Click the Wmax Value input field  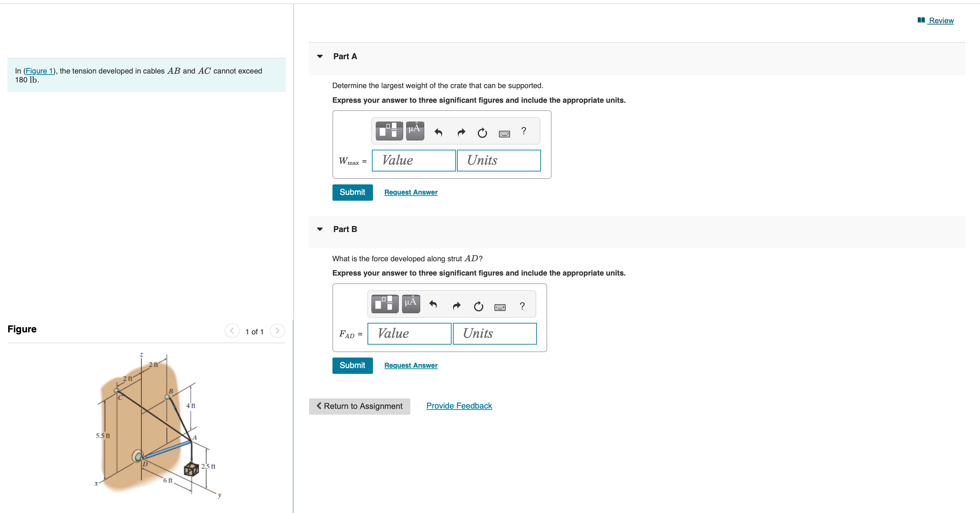(413, 161)
